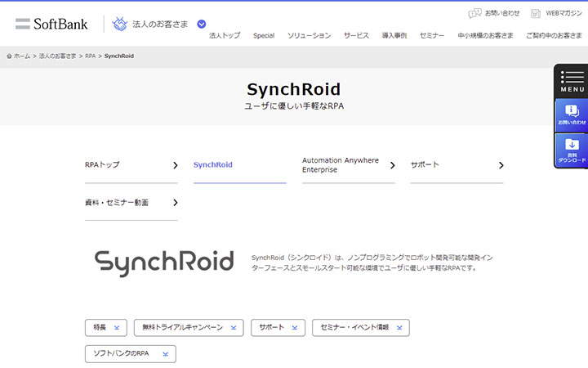Open the セミナー navigation item

pos(432,35)
